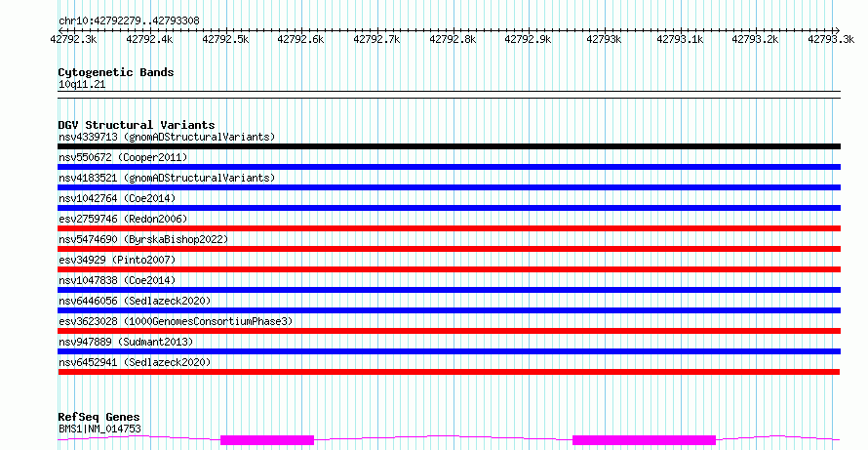This screenshot has width=868, height=450.
Task: Click the nsv6452941 (Sedlazeck2020) label
Action: point(135,362)
